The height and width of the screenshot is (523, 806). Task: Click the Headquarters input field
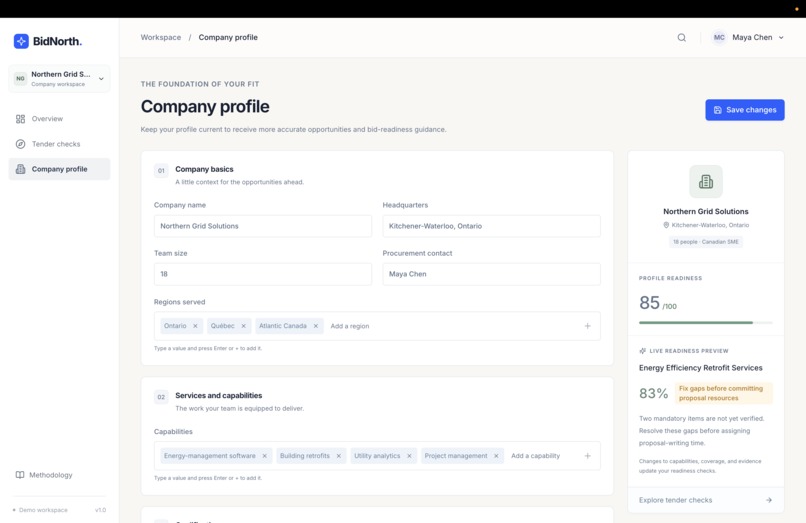tap(491, 226)
